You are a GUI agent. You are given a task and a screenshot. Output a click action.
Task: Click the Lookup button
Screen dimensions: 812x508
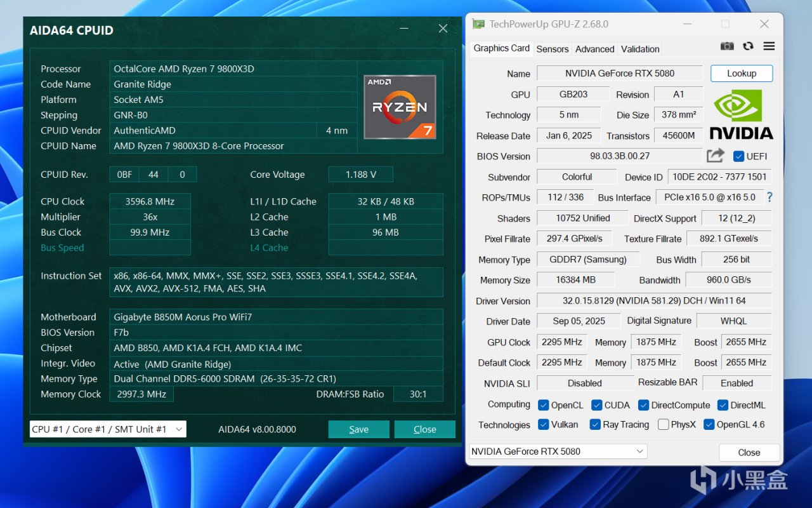click(x=742, y=73)
